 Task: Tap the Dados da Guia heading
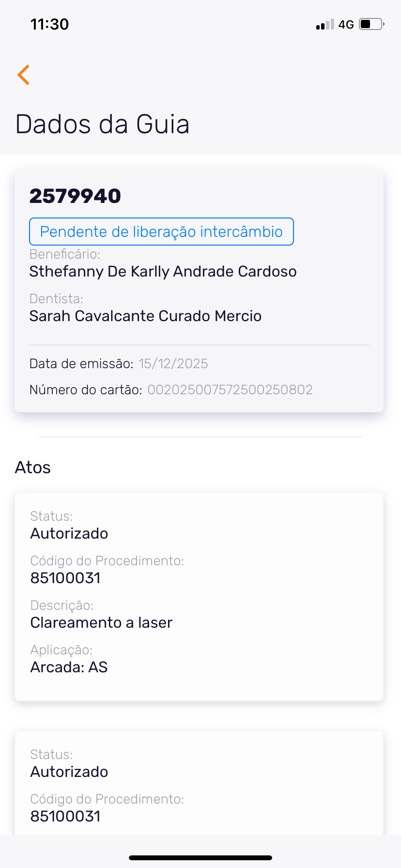[102, 124]
